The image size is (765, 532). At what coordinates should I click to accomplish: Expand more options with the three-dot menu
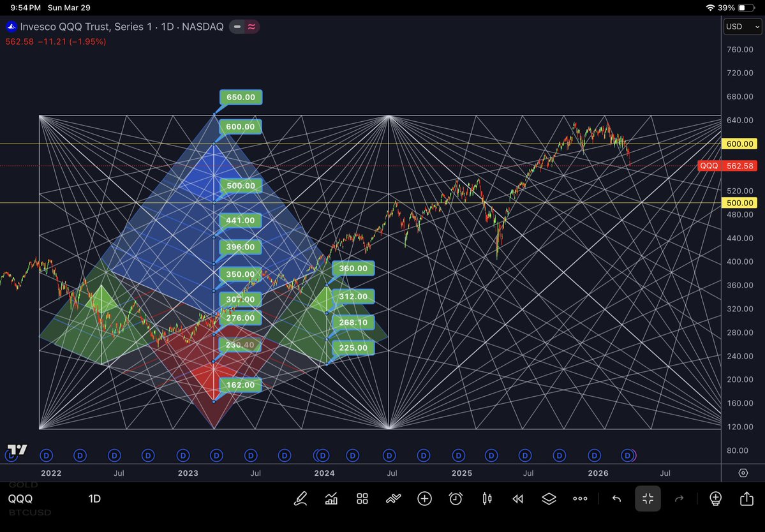tap(580, 499)
